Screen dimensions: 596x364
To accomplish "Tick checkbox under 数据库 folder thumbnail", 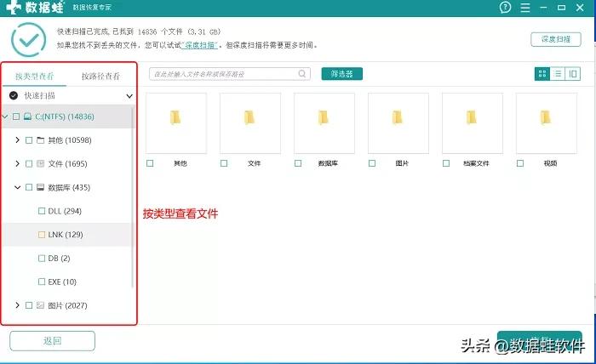I will tap(298, 163).
